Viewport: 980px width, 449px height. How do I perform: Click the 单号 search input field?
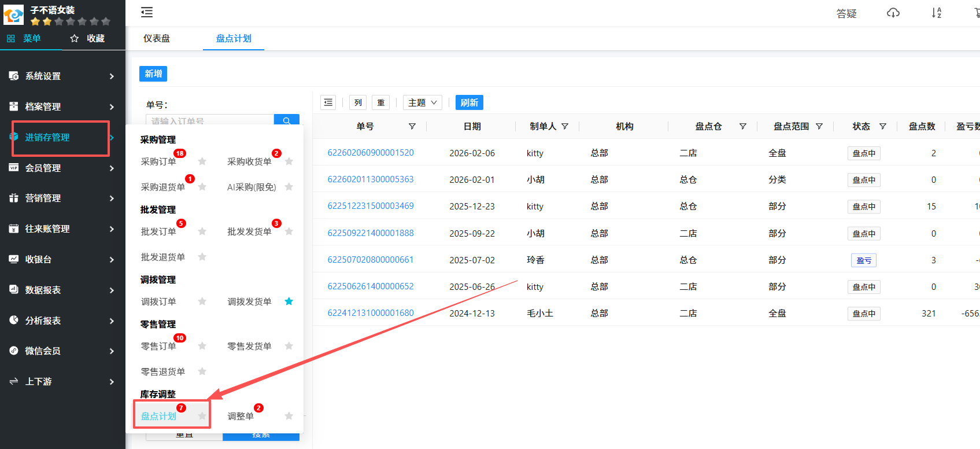209,120
